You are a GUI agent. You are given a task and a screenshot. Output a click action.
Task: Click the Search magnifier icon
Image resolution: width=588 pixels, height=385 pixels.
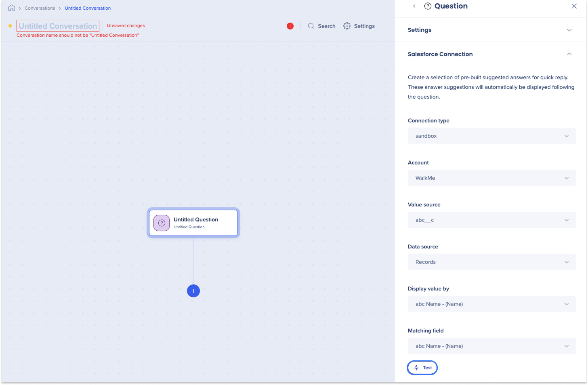tap(311, 26)
